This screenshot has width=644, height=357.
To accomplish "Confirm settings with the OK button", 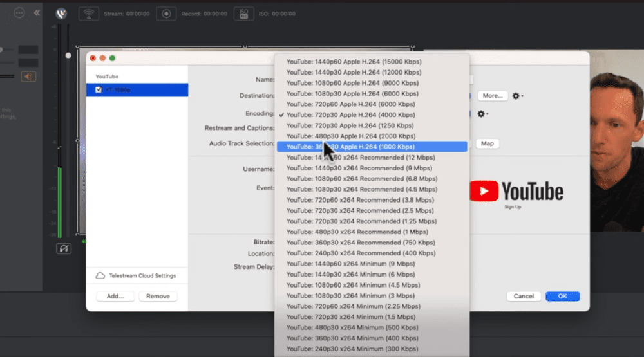I will point(562,297).
